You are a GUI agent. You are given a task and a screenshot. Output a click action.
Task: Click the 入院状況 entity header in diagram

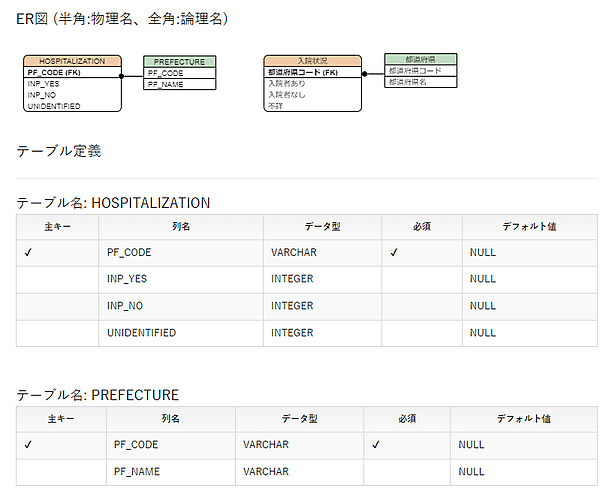[x=313, y=61]
